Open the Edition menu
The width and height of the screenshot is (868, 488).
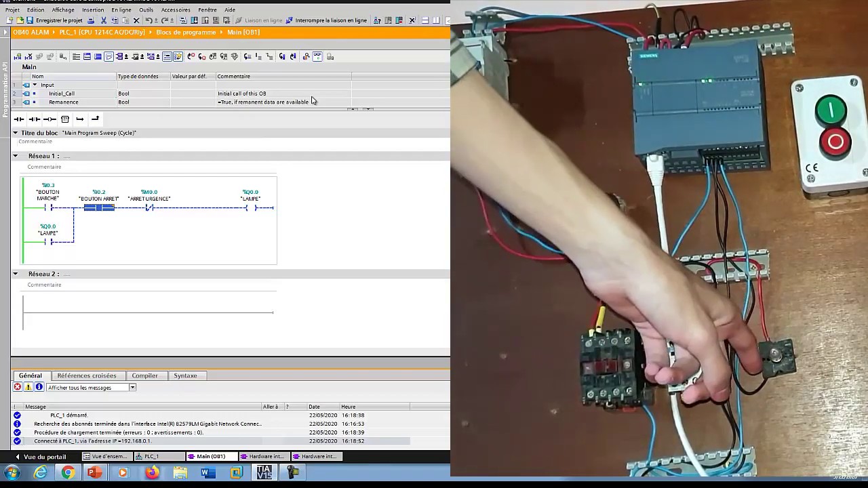click(35, 10)
